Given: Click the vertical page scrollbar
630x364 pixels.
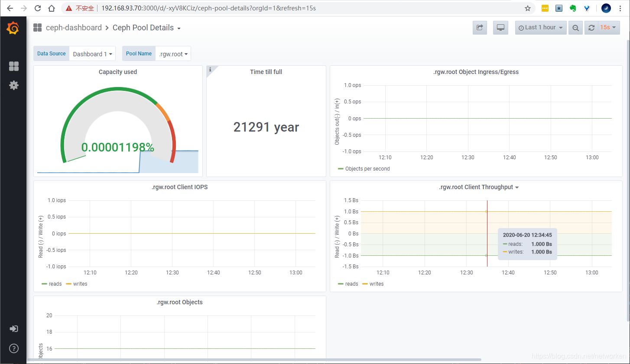Looking at the screenshot, I should coord(628,180).
